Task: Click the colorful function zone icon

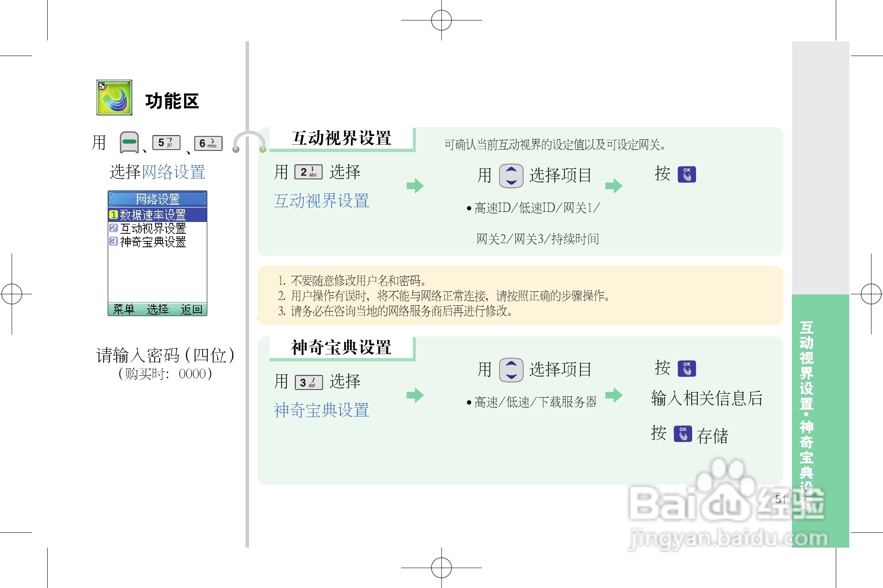Action: (x=114, y=97)
